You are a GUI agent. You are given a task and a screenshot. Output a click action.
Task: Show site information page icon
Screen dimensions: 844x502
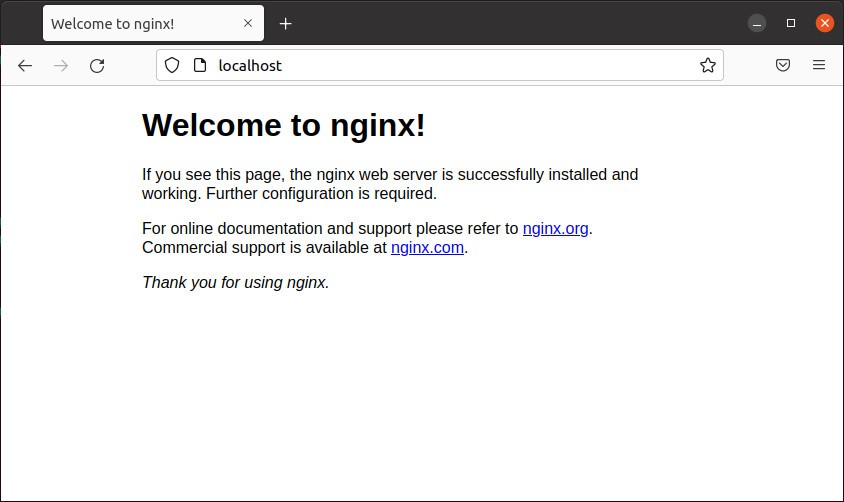coord(200,65)
